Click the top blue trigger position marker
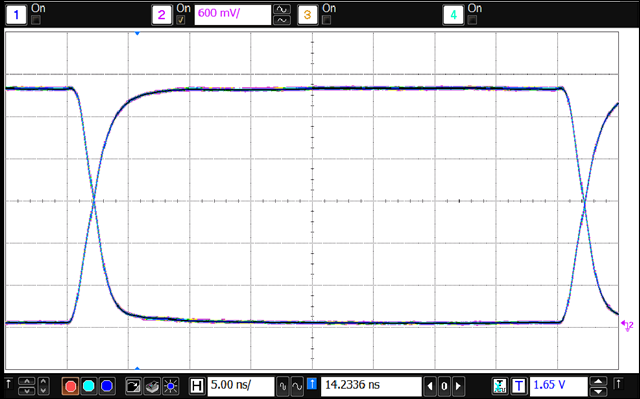 [138, 33]
